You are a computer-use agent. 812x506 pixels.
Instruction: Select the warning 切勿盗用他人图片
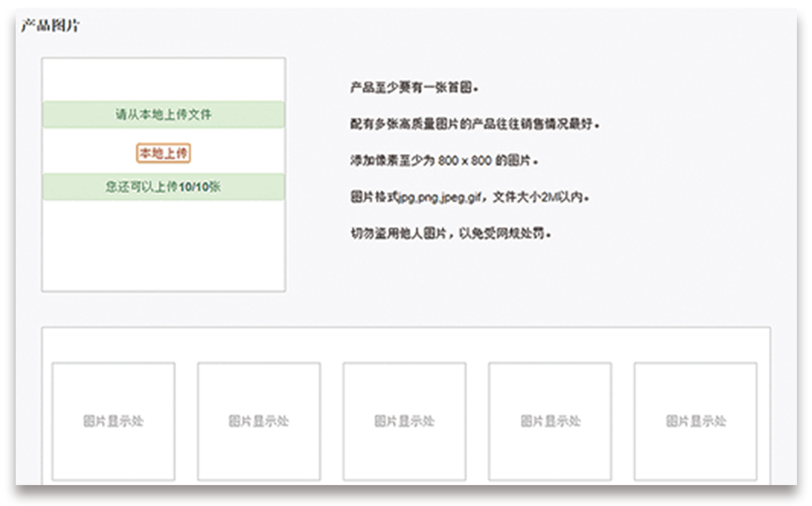pos(451,233)
